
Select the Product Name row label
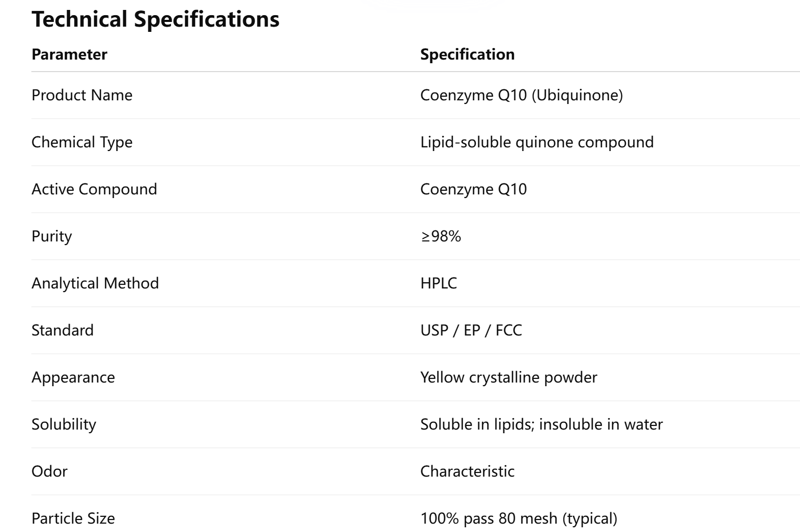point(82,95)
